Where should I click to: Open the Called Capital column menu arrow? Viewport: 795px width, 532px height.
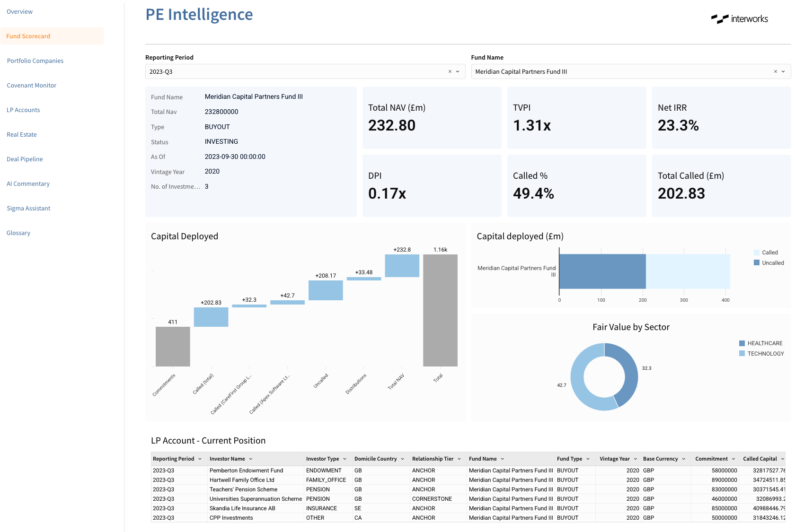coord(783,459)
